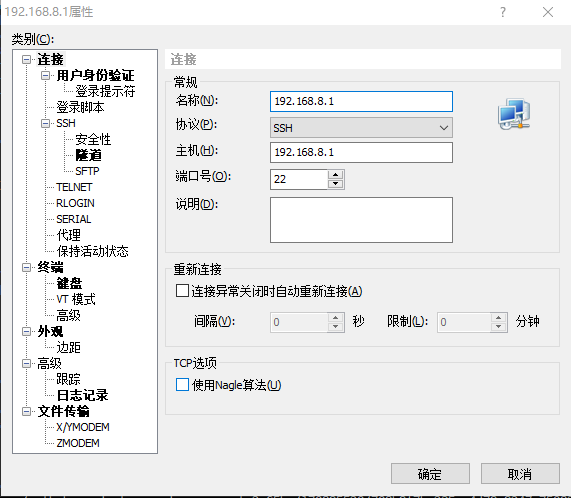
Task: Open 安全性 settings under SSH
Action: point(93,139)
